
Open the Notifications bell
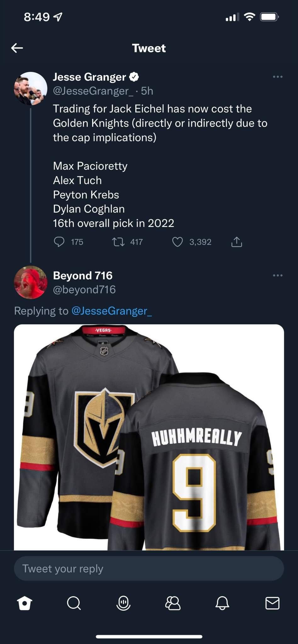pos(222,603)
